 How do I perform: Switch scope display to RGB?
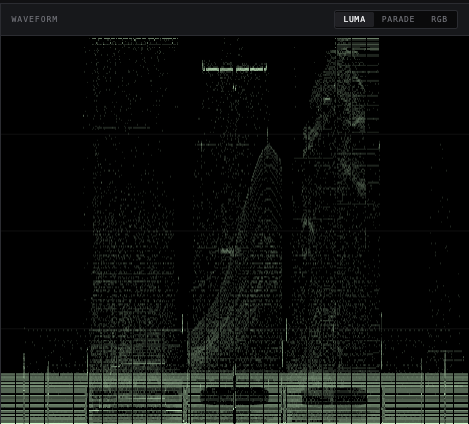click(439, 19)
